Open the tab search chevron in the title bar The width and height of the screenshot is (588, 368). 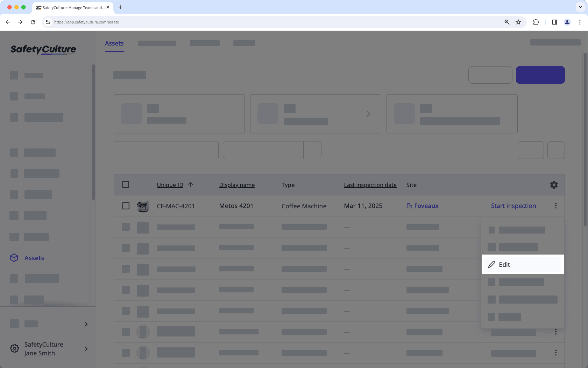click(x=580, y=7)
